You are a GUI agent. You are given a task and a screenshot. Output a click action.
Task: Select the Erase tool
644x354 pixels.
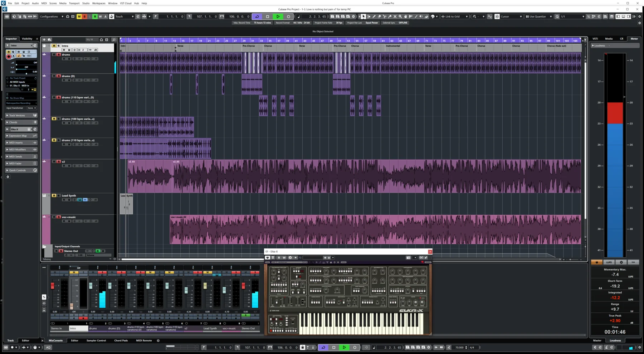tap(379, 16)
